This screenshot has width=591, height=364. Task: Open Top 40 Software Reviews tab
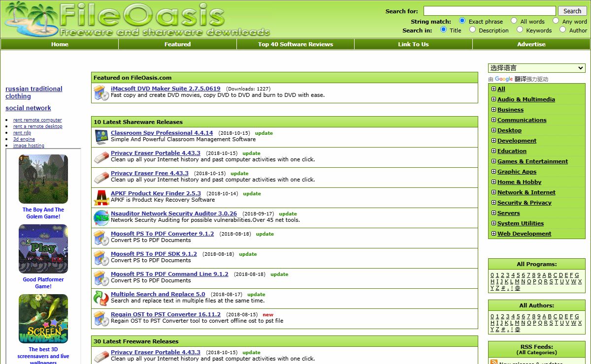coord(295,44)
